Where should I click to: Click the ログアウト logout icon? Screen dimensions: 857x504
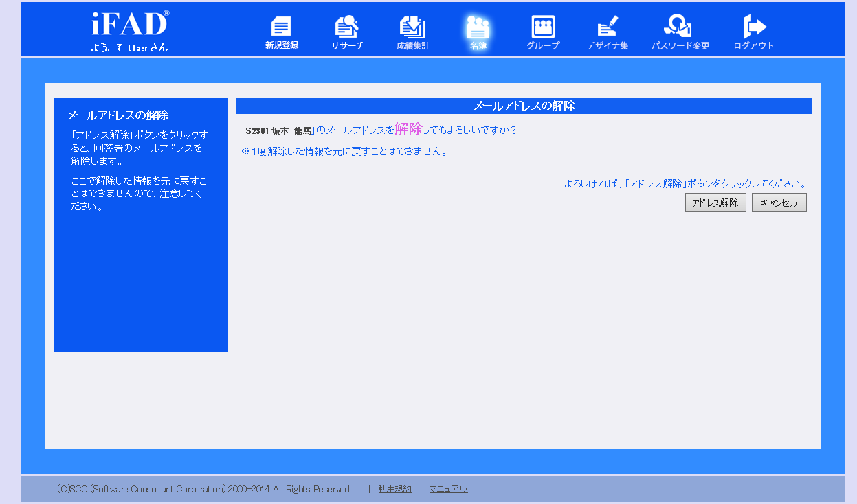click(754, 32)
